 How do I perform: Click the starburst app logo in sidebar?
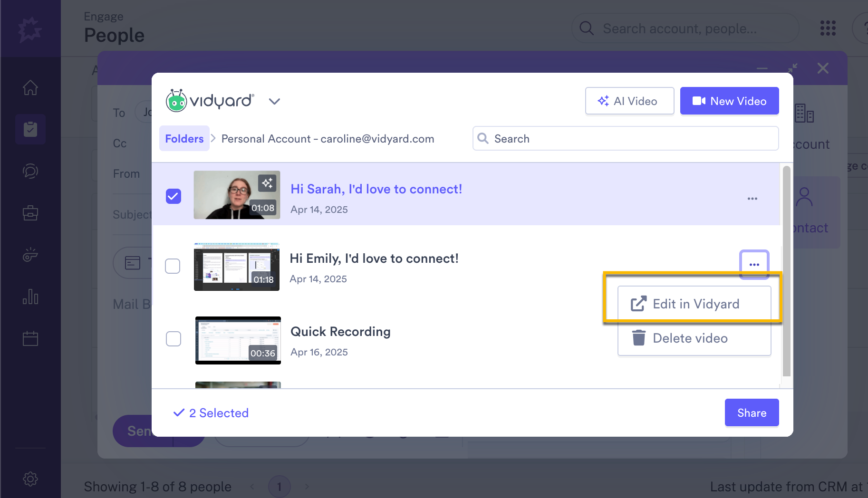pos(30,29)
